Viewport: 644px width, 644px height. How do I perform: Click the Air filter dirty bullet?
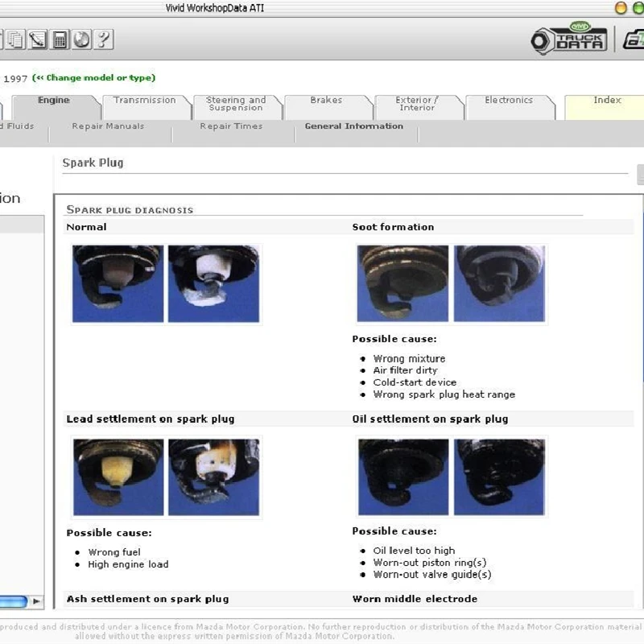[x=405, y=370]
